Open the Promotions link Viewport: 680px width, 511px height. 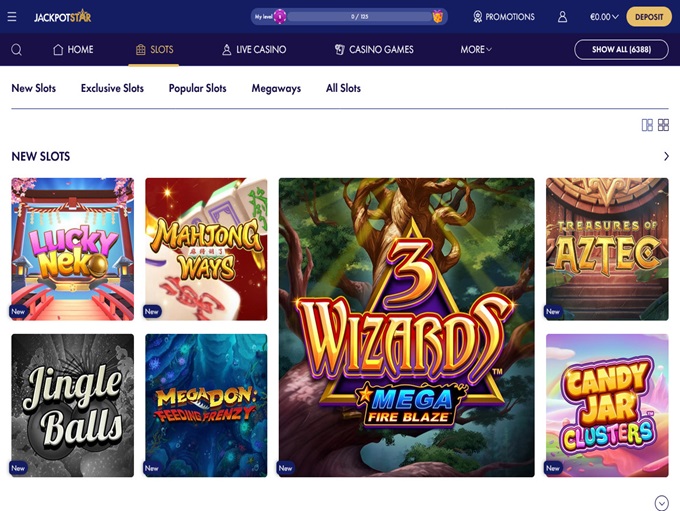click(503, 17)
